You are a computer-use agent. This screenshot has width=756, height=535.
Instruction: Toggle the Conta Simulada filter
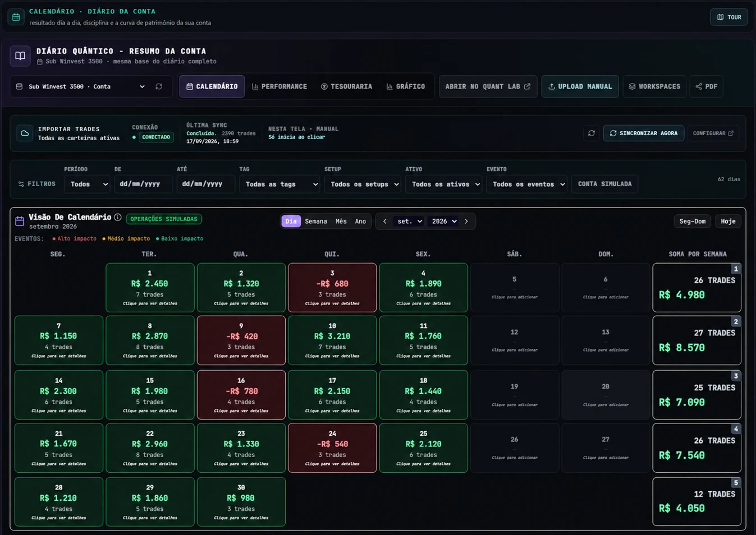[x=604, y=184]
